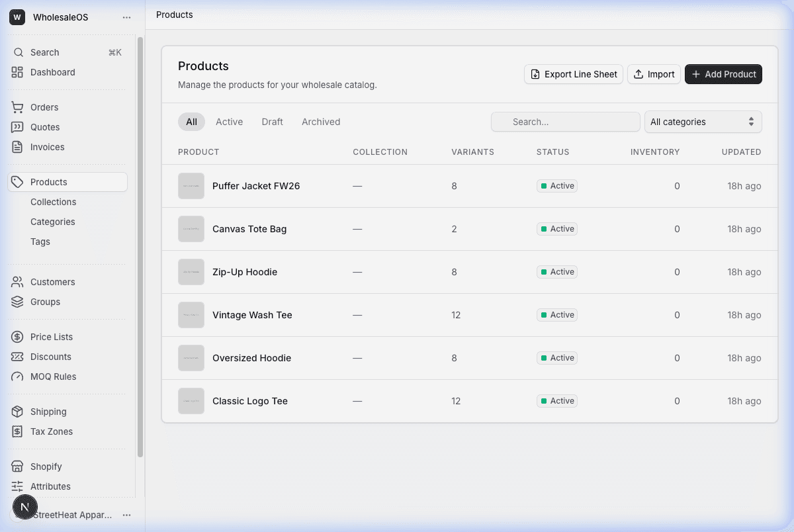Open Invoices from the sidebar icon
The image size is (794, 532).
click(17, 147)
